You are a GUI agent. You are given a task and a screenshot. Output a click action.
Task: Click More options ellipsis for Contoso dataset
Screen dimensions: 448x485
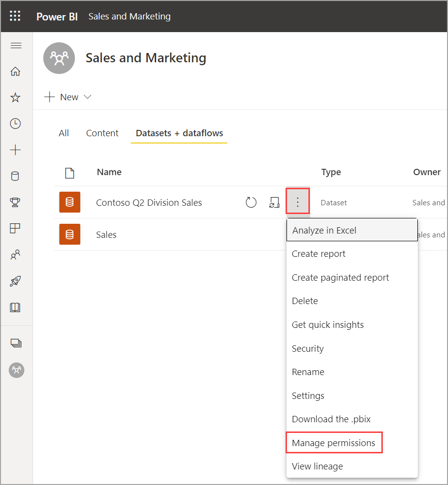point(298,202)
